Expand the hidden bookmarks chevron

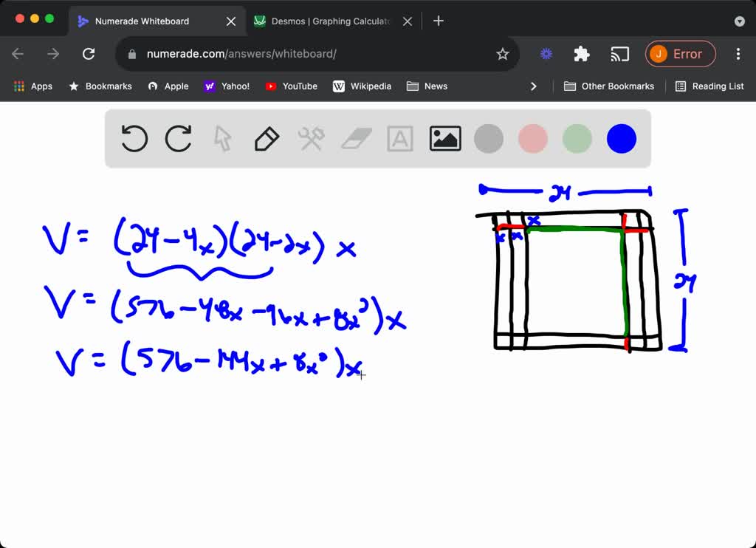click(534, 86)
